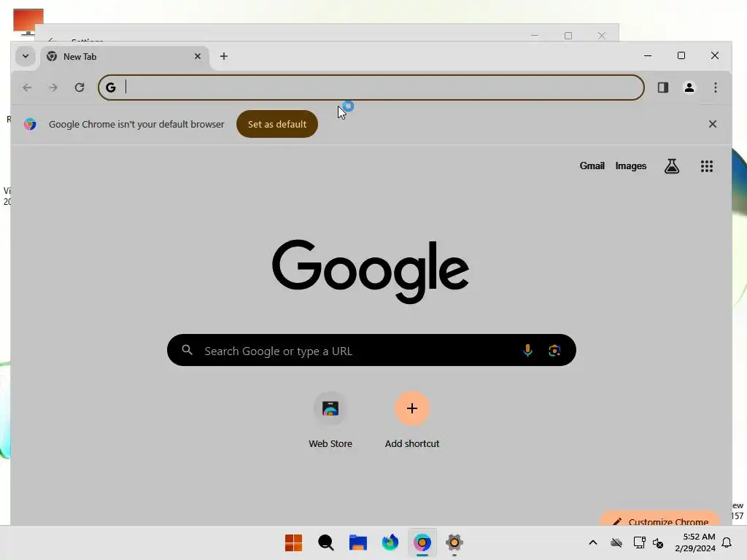Open Windows Start menu
The image size is (747, 560).
point(293,542)
